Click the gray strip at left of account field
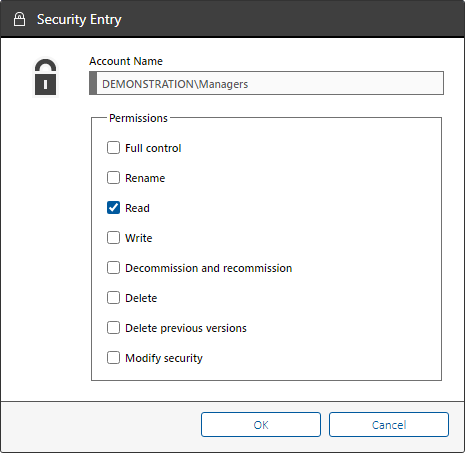Image resolution: width=465 pixels, height=453 pixels. [x=93, y=83]
